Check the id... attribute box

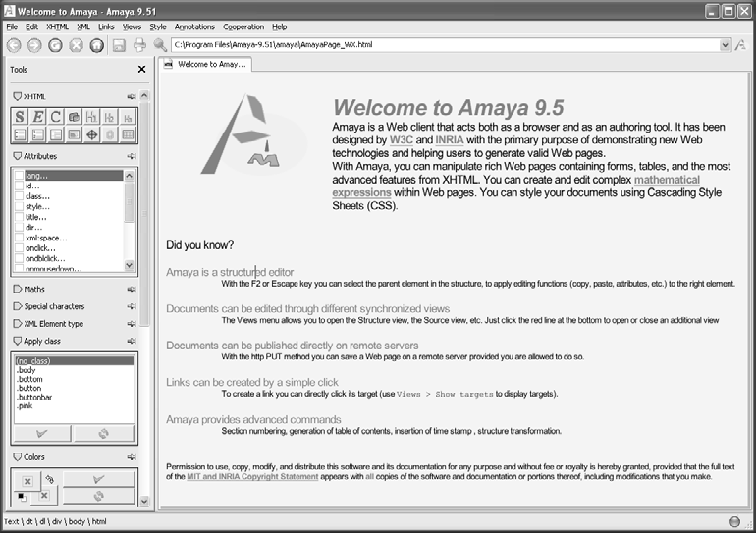pos(19,186)
